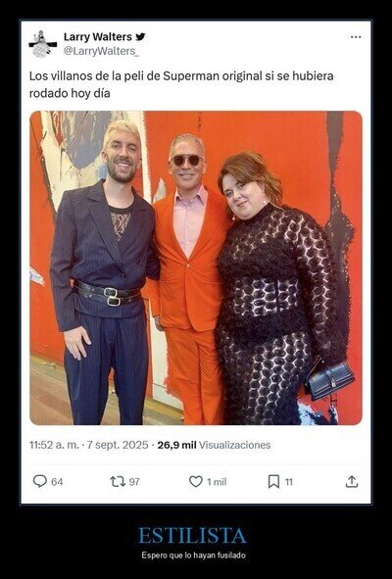Click the 64 replies count
This screenshot has height=579, width=392.
pyautogui.click(x=57, y=482)
